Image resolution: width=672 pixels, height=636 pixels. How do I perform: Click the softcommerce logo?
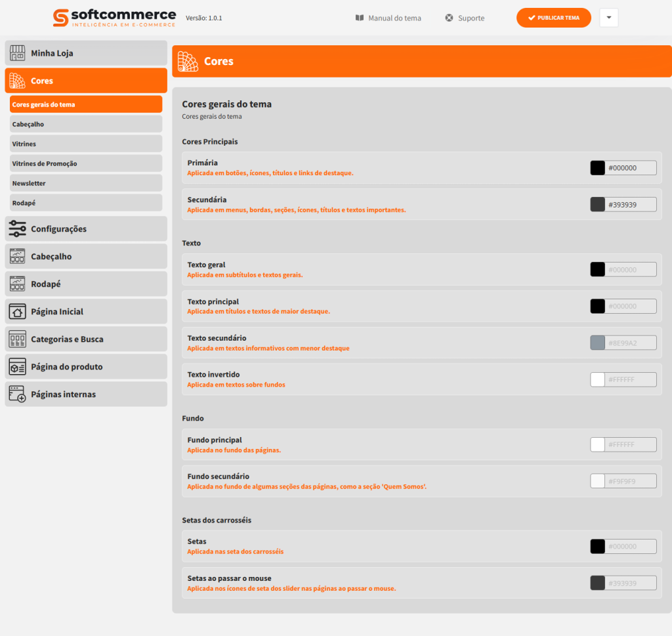[x=114, y=18]
